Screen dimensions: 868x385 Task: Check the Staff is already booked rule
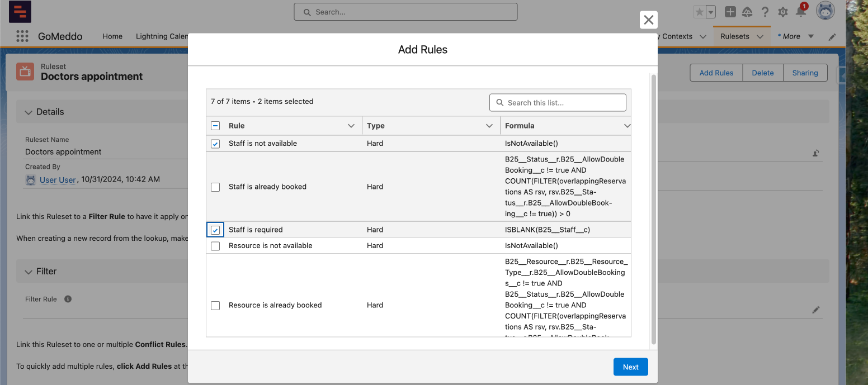click(x=215, y=187)
